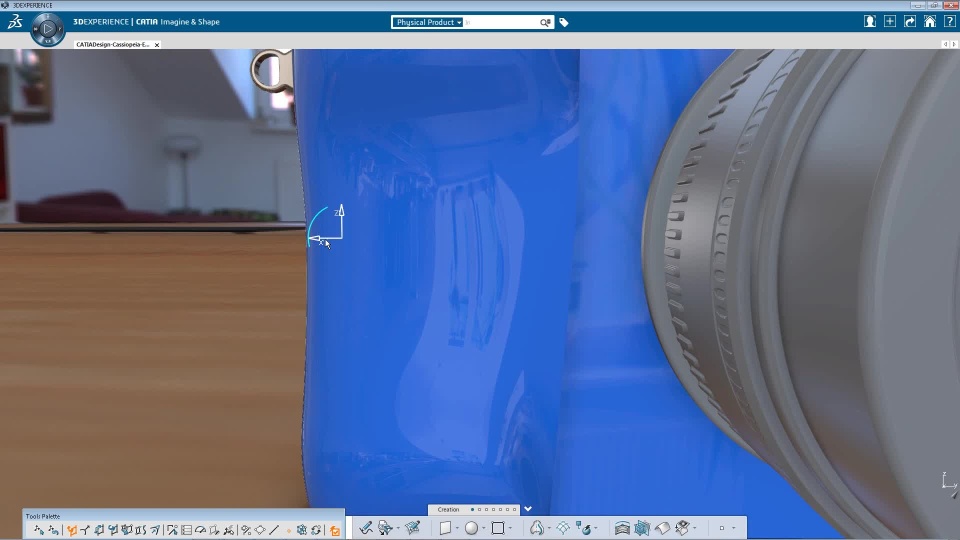Open the Physical Product search-type dropdown
The image size is (960, 540).
coord(427,22)
